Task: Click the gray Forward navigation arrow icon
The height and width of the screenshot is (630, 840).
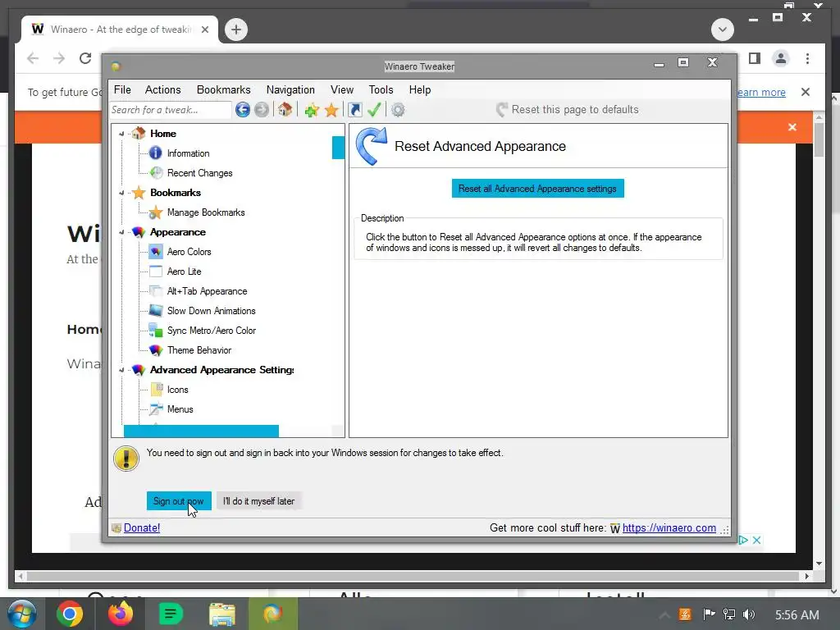Action: [262, 110]
